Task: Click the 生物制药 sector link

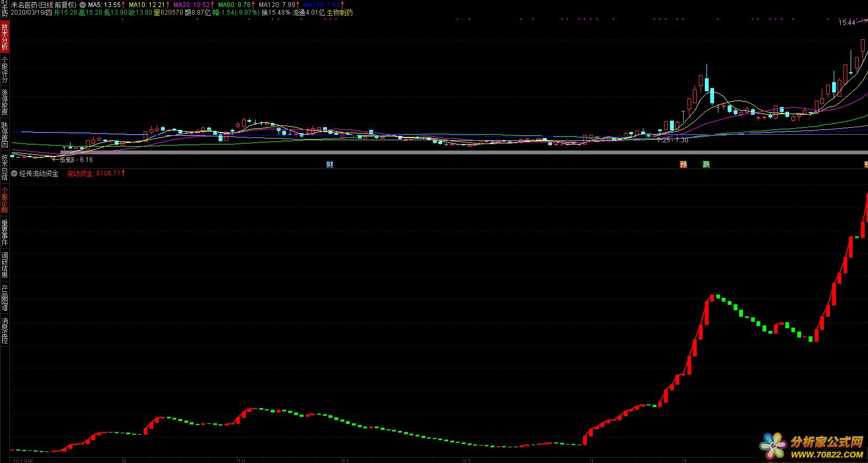Action: coord(340,12)
